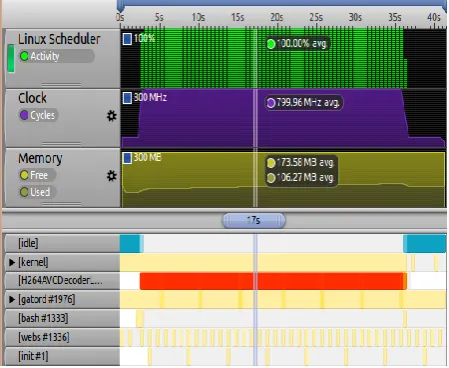Image resolution: width=449 pixels, height=368 pixels.
Task: Select the [bash #1333] process row
Action: click(62, 318)
